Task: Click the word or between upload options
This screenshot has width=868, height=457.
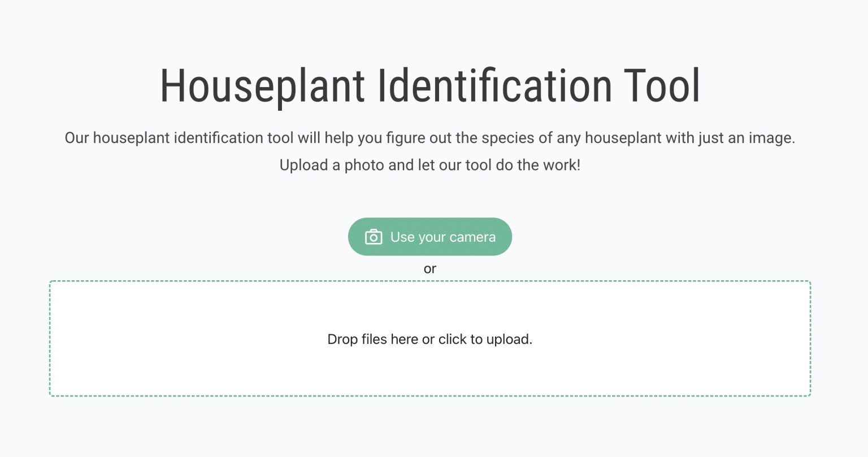Action: pyautogui.click(x=429, y=268)
